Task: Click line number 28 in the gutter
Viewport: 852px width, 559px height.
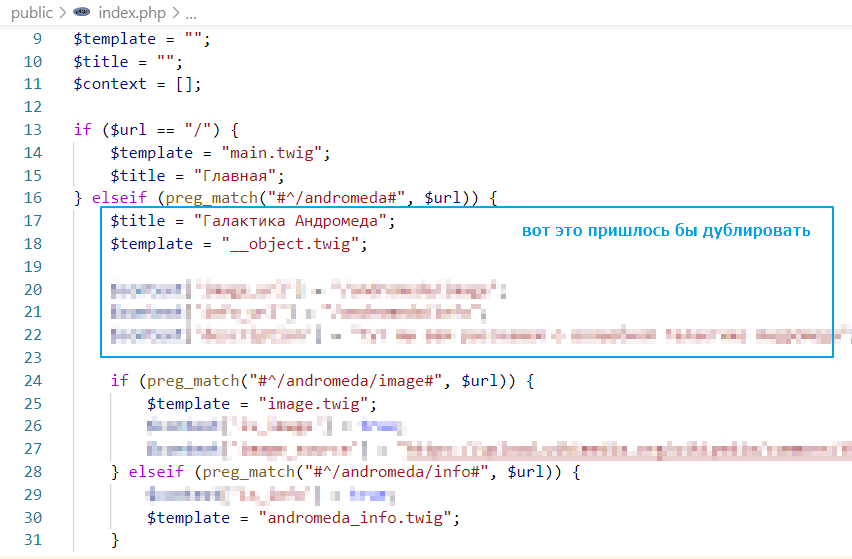Action: pos(32,472)
